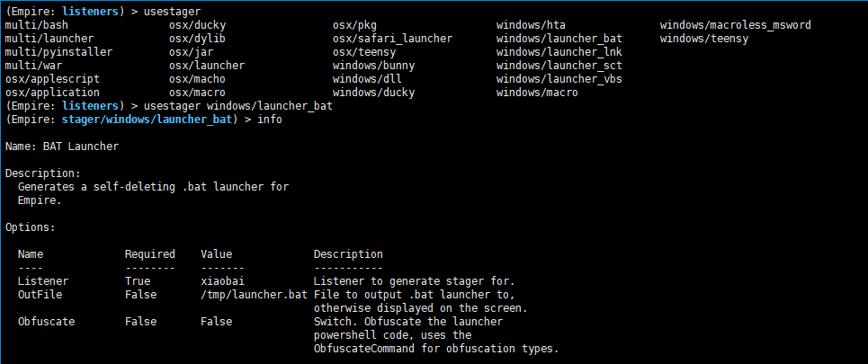Screen dimensions: 868x364
Task: Click the Obfuscate option name
Action: tap(48, 322)
